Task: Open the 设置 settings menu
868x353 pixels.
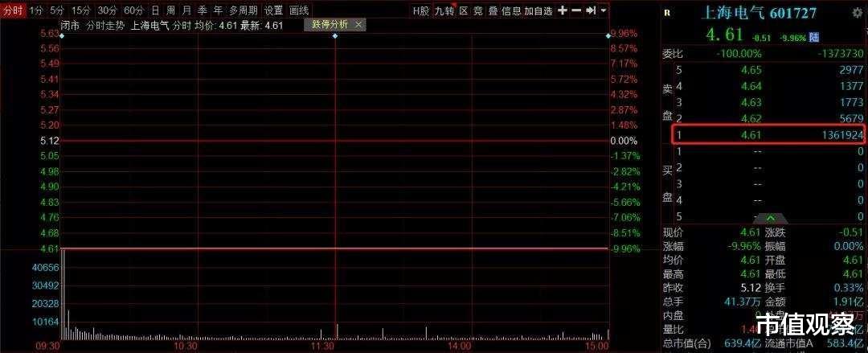Action: tap(273, 10)
